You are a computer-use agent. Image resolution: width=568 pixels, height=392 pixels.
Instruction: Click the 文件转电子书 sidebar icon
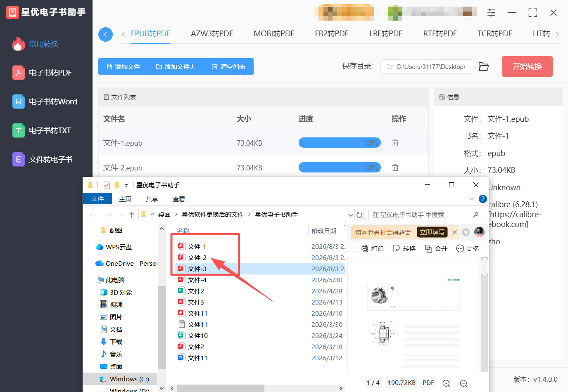(18, 159)
